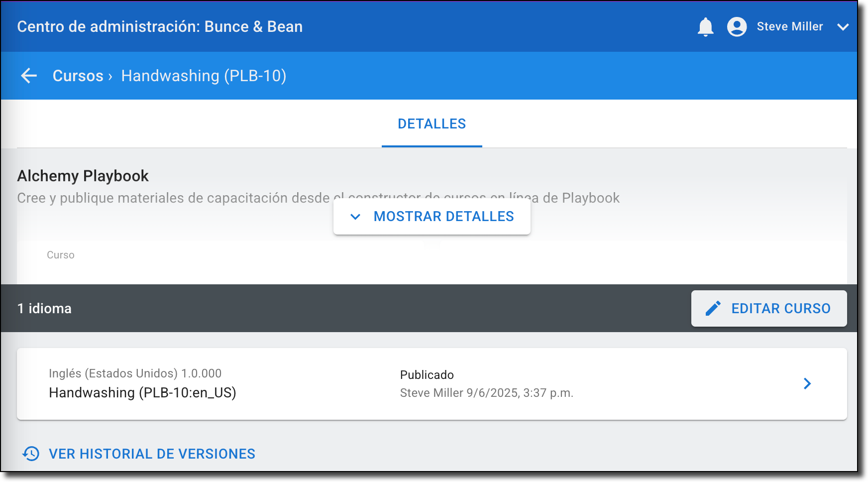Click the Centro de administración title
The image size is (868, 482).
160,27
